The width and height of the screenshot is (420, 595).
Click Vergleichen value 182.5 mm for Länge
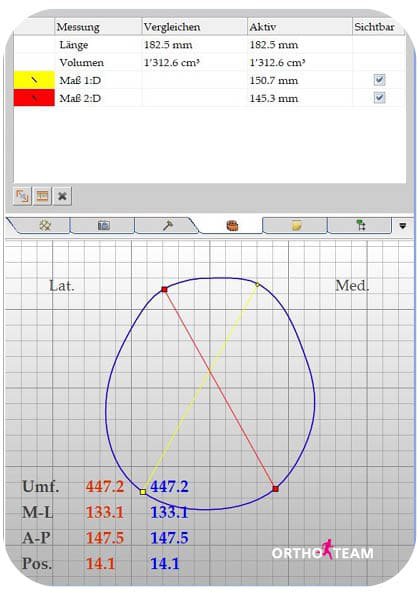[168, 45]
